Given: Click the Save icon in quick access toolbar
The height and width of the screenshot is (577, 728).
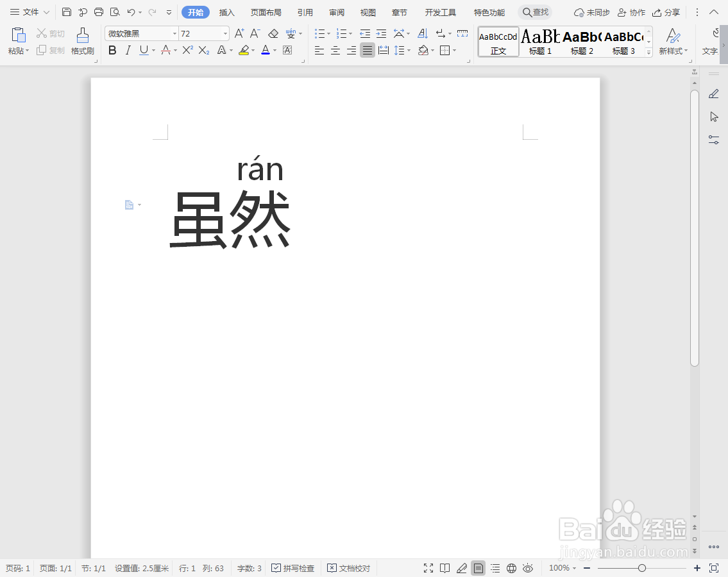Looking at the screenshot, I should tap(67, 12).
